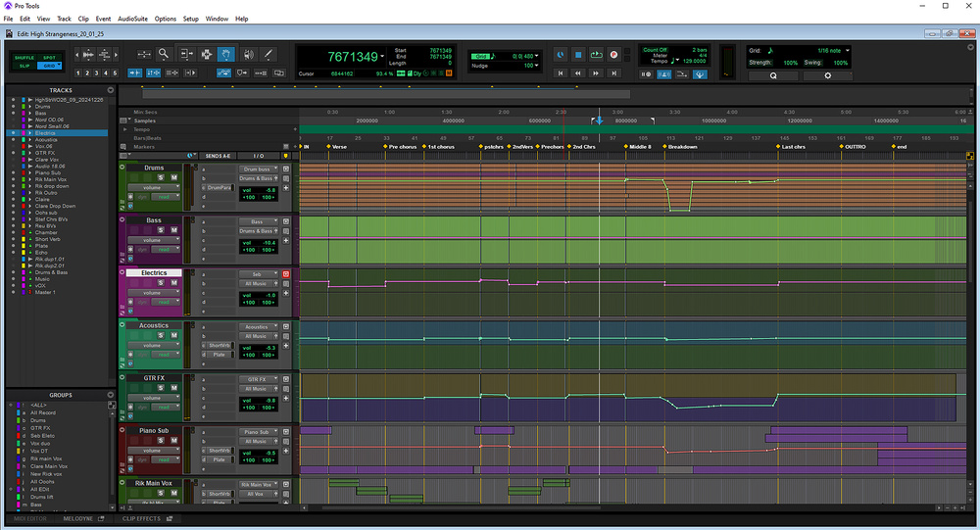Open the AudioSuite menu

point(133,19)
